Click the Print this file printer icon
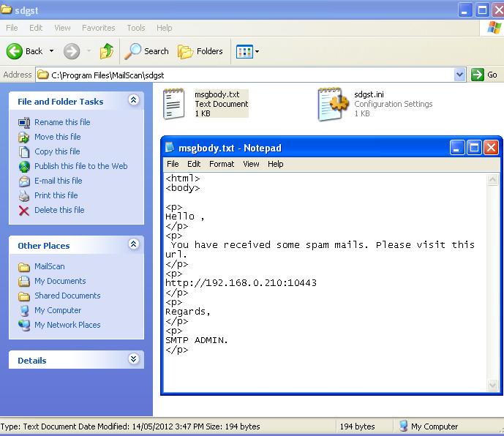The image size is (504, 436). coord(24,196)
